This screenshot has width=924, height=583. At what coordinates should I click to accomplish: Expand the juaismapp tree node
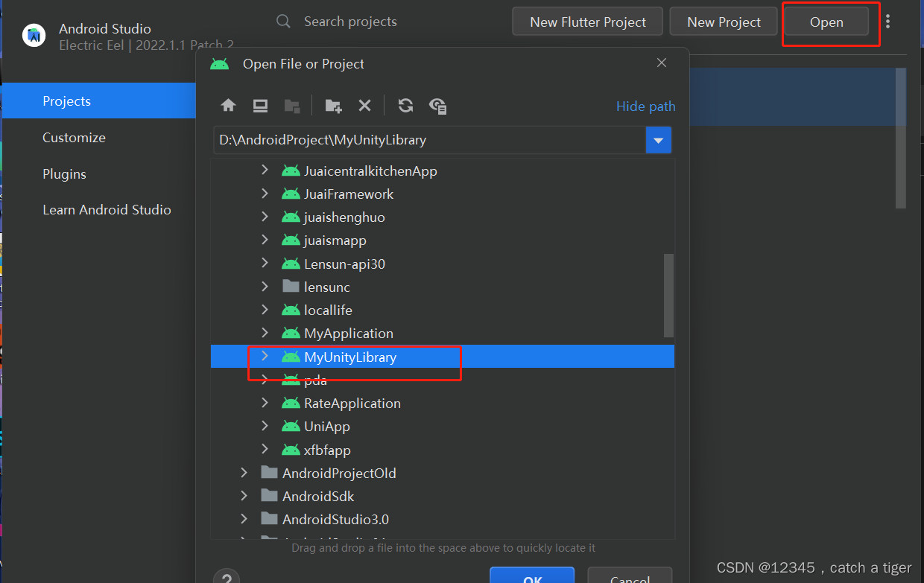coord(265,240)
